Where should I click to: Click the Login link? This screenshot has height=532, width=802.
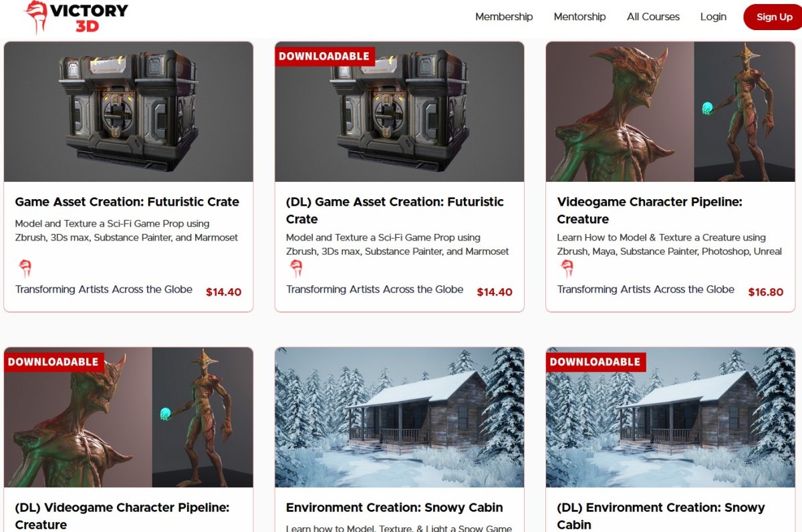click(713, 17)
